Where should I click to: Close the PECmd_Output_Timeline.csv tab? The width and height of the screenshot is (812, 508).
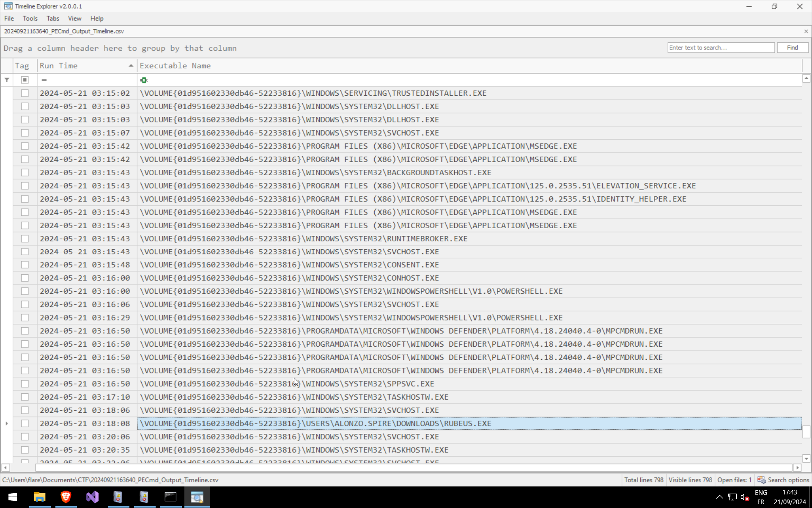coord(806,31)
